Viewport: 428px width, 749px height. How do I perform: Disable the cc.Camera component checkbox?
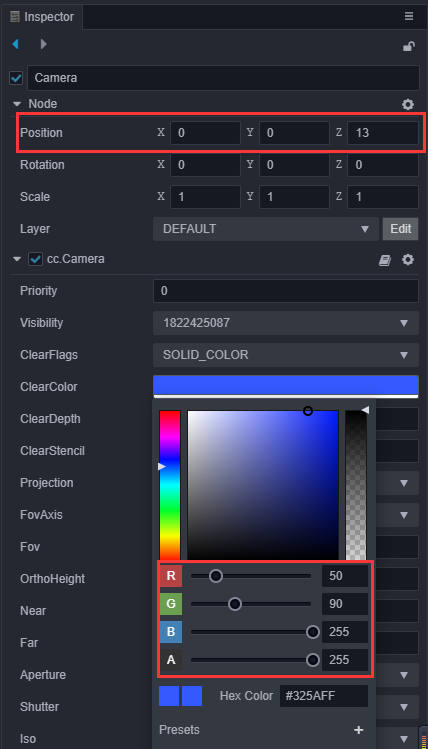pyautogui.click(x=35, y=259)
